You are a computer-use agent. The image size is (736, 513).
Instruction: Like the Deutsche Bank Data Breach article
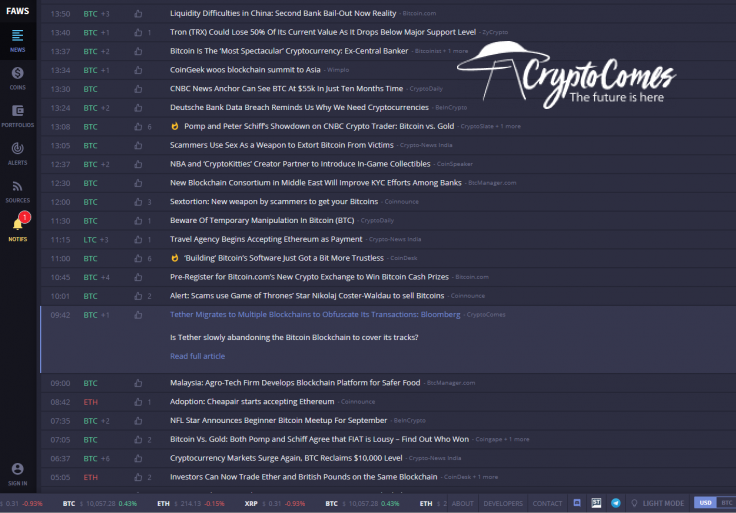coord(138,107)
